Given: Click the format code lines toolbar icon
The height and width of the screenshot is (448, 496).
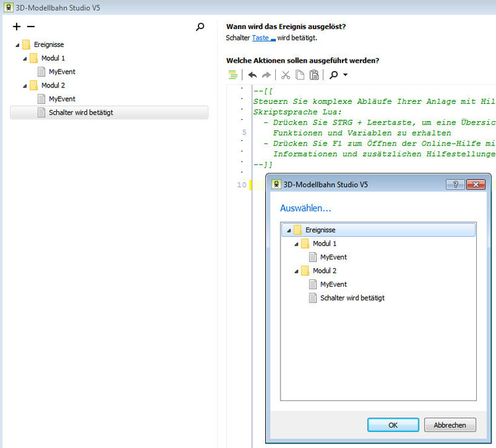Looking at the screenshot, I should (233, 75).
